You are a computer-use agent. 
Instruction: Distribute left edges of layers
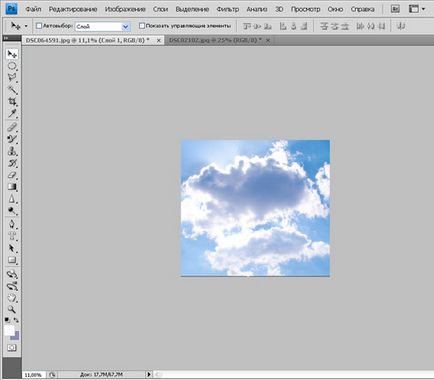(x=360, y=26)
